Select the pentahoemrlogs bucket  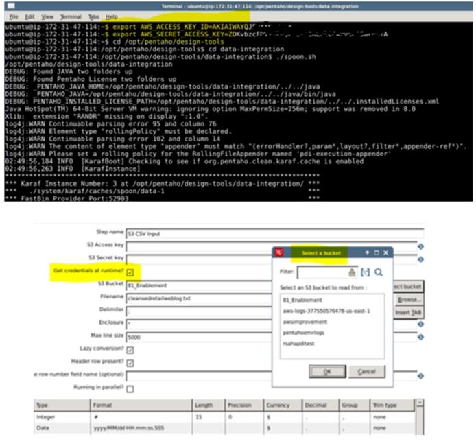click(x=303, y=333)
